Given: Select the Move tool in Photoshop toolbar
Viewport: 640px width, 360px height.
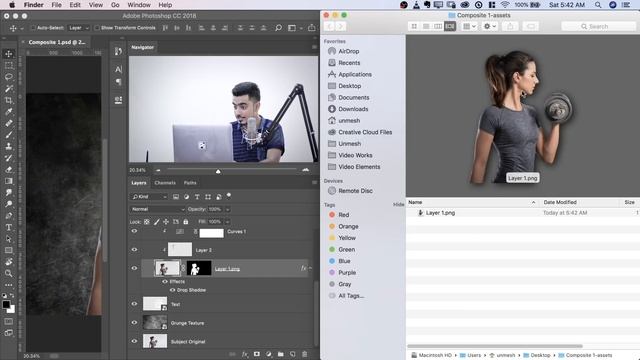Looking at the screenshot, I should pos(9,53).
